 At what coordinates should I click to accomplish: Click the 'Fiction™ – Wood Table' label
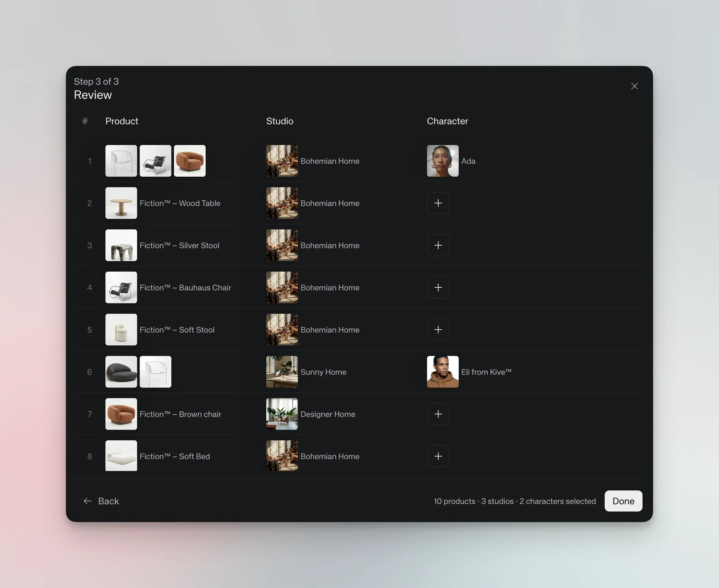[180, 203]
